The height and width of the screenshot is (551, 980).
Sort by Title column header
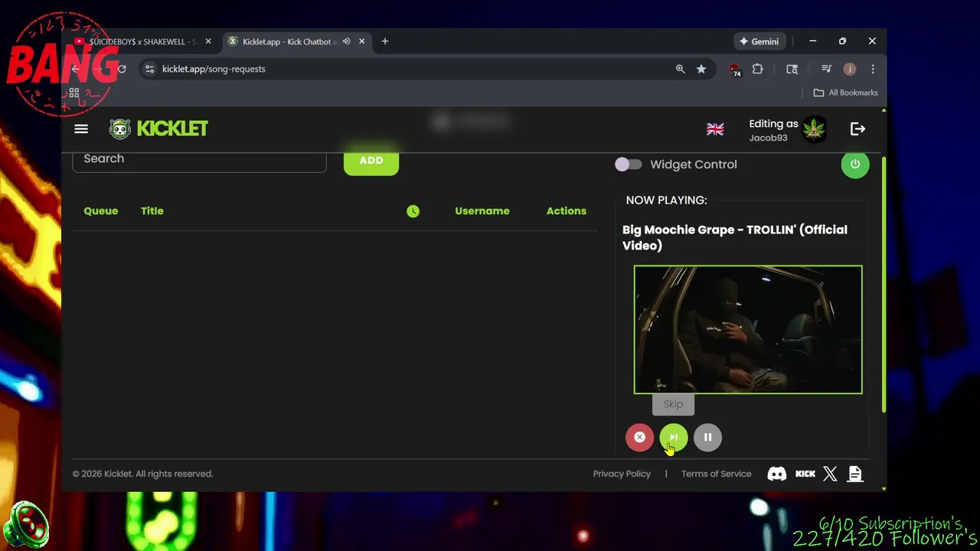[152, 210]
